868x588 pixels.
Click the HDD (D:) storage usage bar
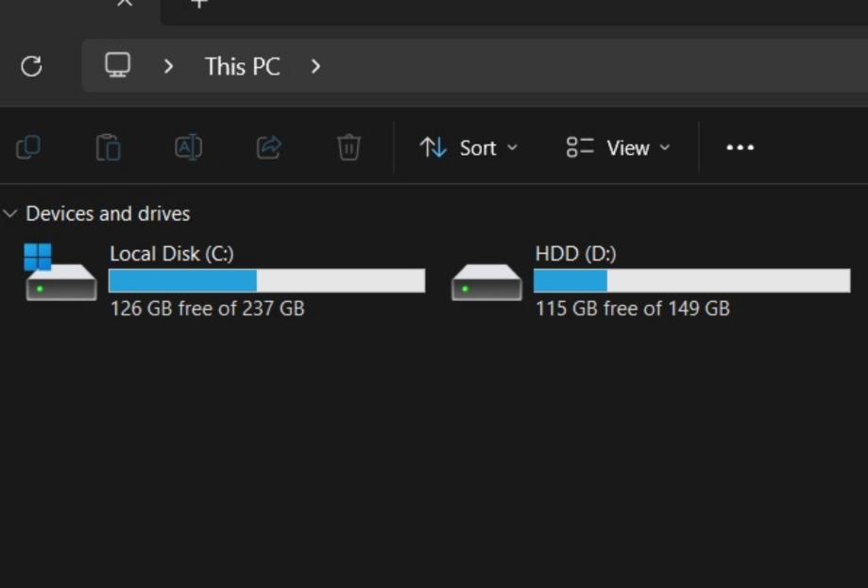point(691,280)
